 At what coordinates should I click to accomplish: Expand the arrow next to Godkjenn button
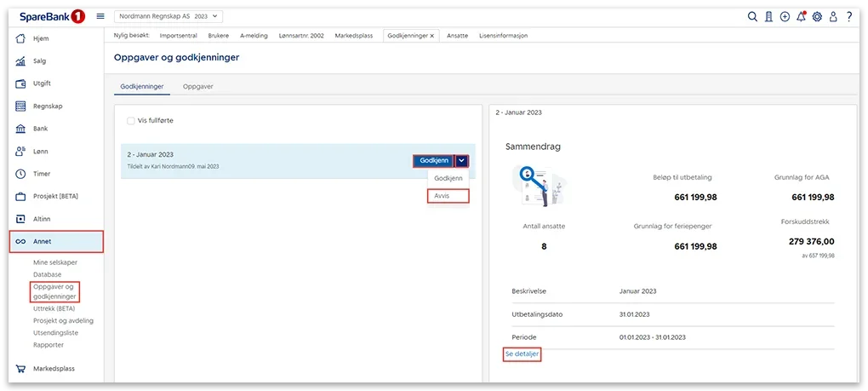pyautogui.click(x=461, y=160)
